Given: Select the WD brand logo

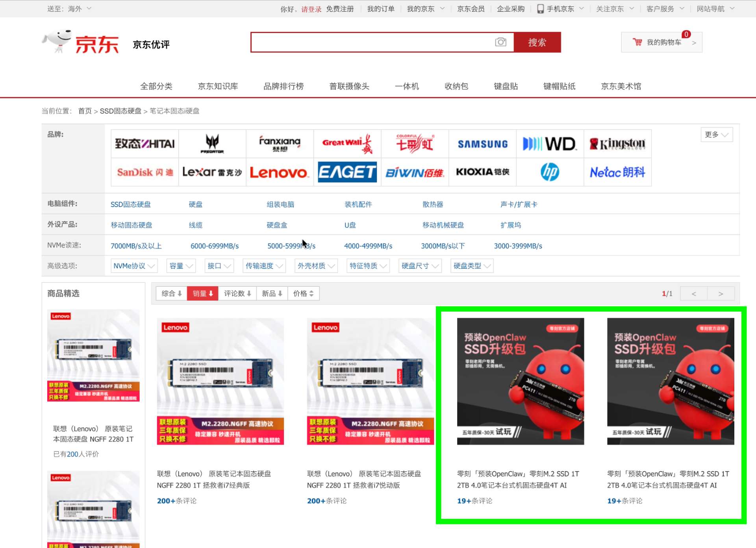Looking at the screenshot, I should 550,144.
